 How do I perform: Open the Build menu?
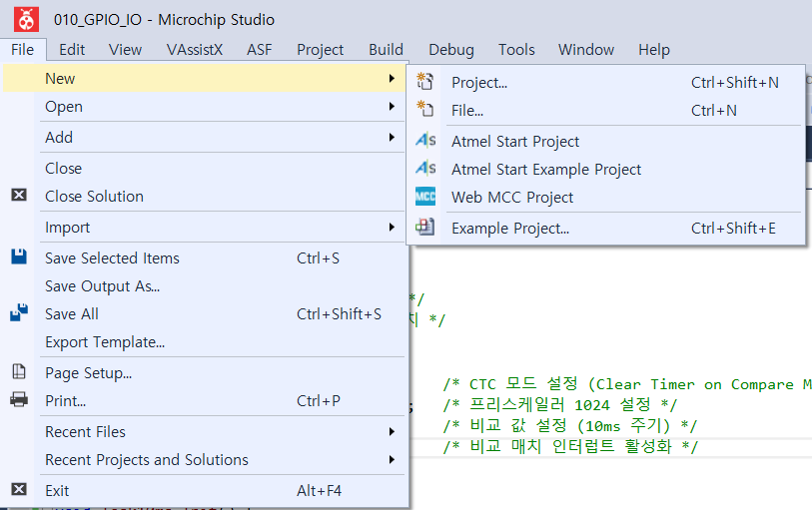point(386,50)
